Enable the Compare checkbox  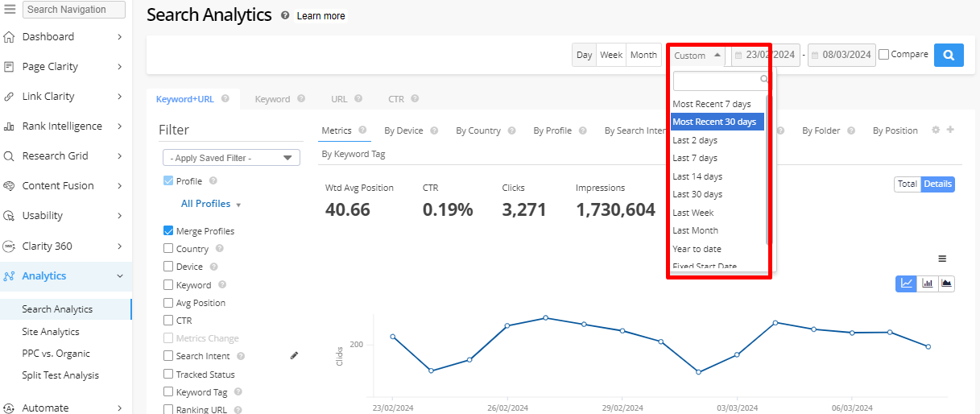(x=884, y=55)
